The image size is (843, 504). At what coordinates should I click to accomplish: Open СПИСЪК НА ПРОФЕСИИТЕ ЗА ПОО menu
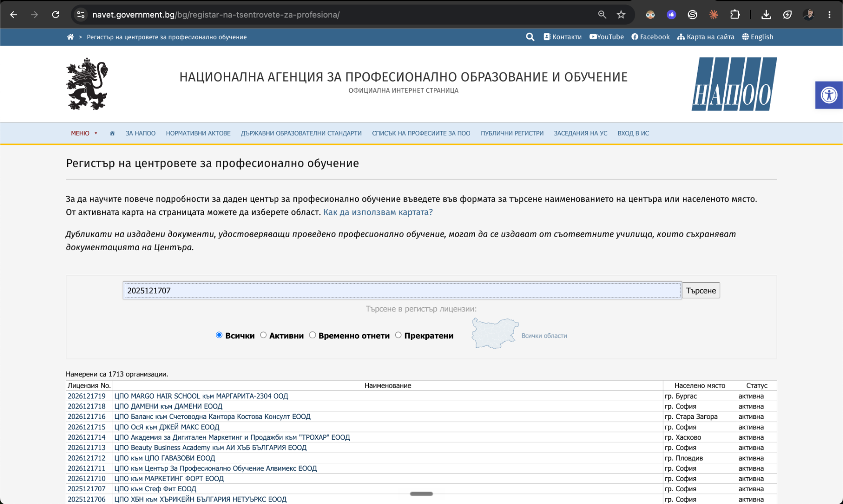tap(421, 133)
